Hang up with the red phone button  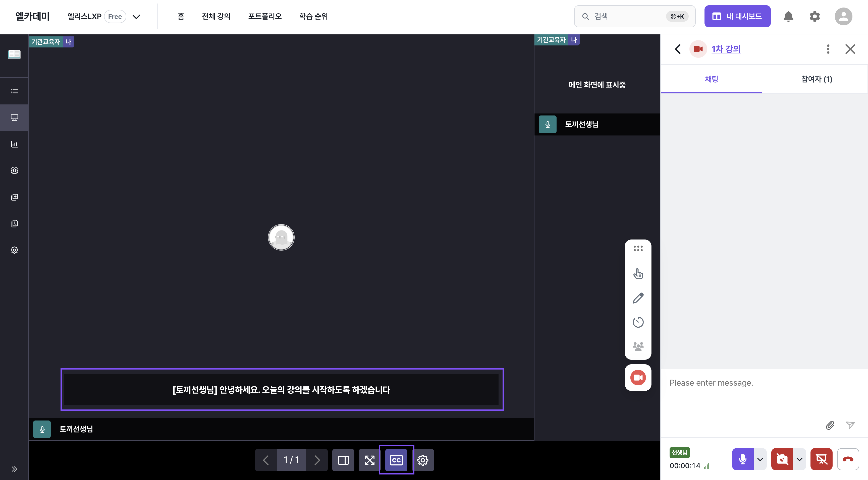coord(848,459)
